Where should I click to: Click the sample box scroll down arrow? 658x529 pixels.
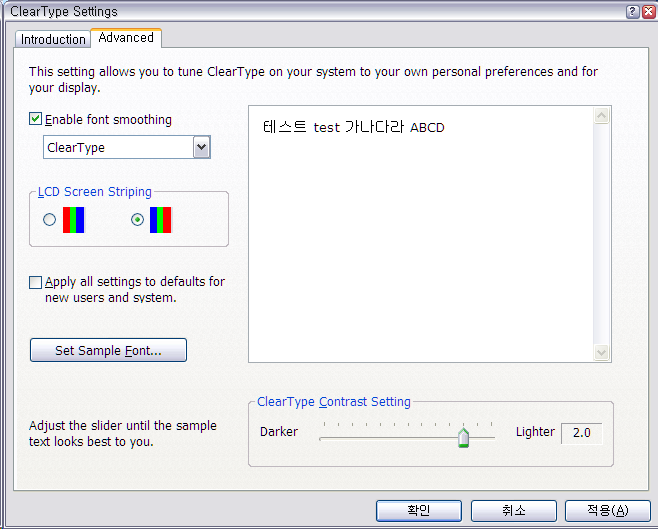click(601, 352)
